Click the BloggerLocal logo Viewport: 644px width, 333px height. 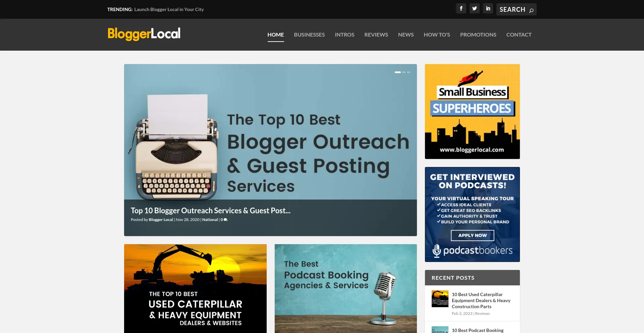point(144,34)
